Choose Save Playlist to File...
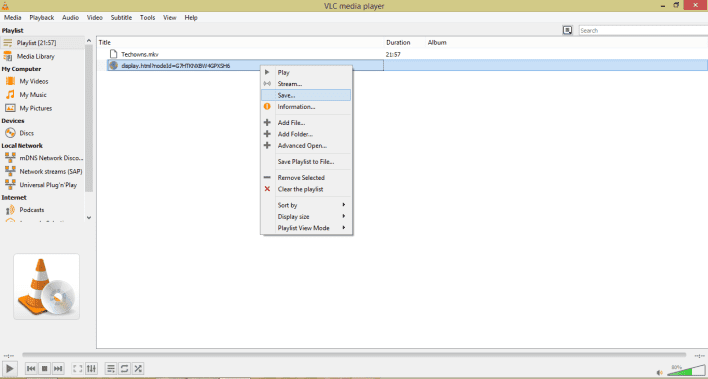Image resolution: width=708 pixels, height=379 pixels. click(x=306, y=162)
